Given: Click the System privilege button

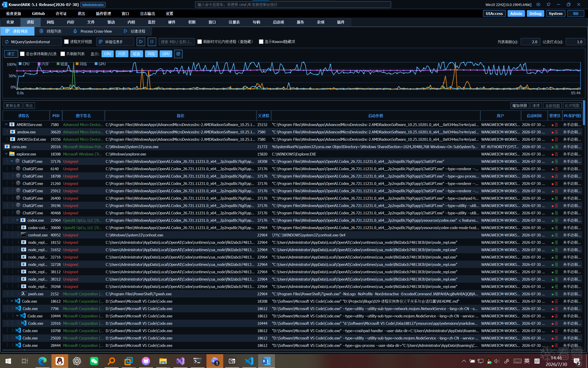Looking at the screenshot, I should [x=556, y=14].
